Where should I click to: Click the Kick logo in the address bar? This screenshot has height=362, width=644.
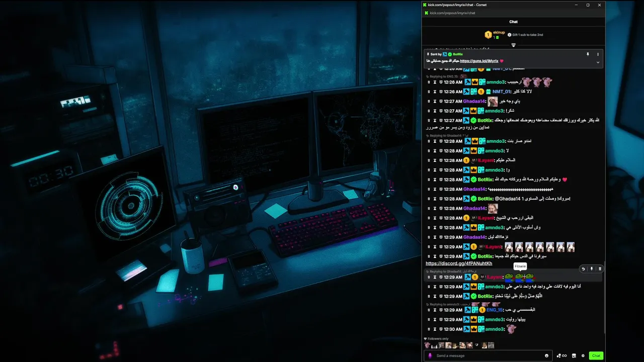pos(427,13)
